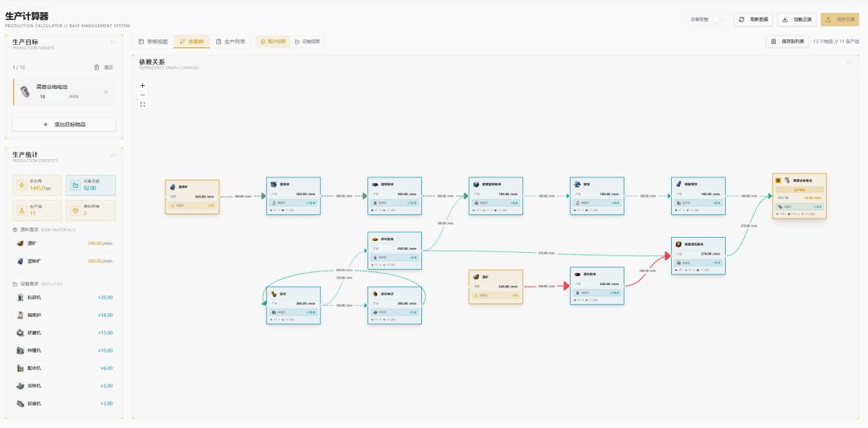Click the red arrow into the 270.00/min node
Screen dimensions: 868x428
(x=668, y=255)
